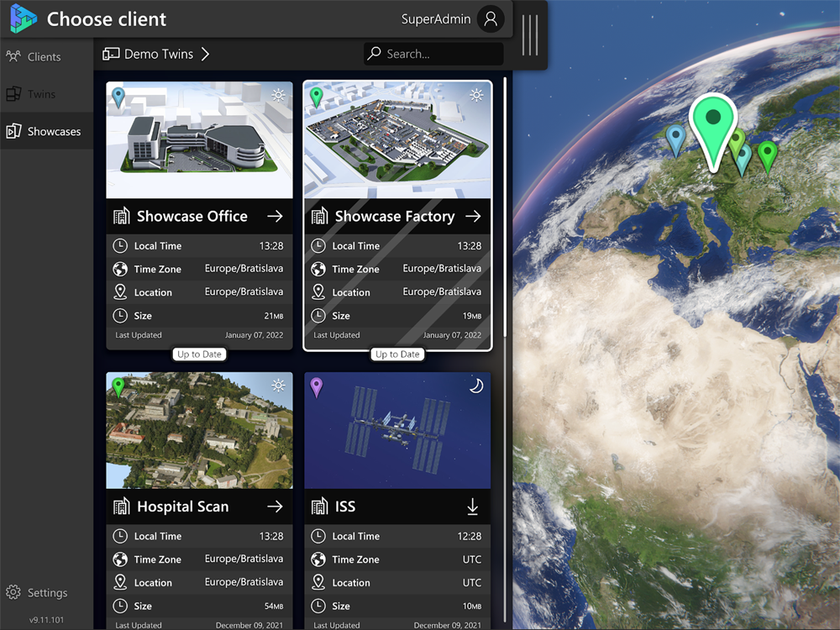The image size is (840, 630).
Task: Focus the Search input field
Action: (433, 54)
